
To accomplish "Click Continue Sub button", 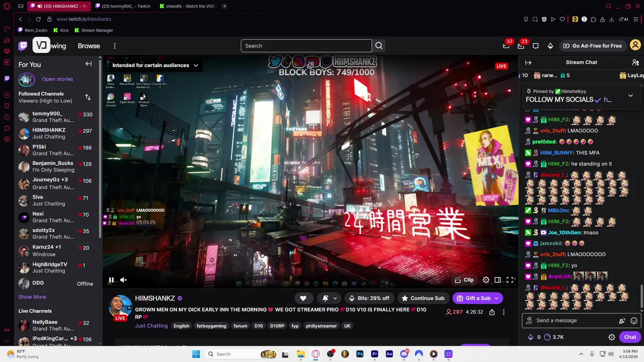I will 423,298.
